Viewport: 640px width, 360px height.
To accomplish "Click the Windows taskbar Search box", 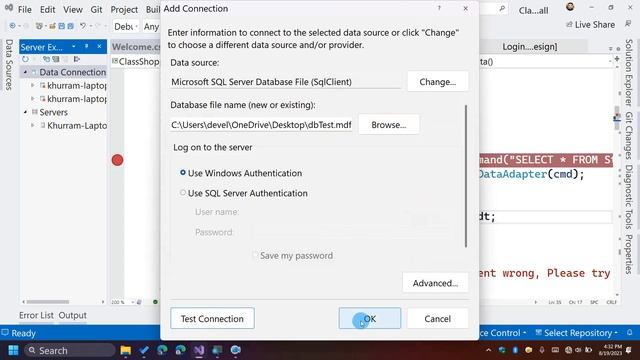I will [x=69, y=350].
